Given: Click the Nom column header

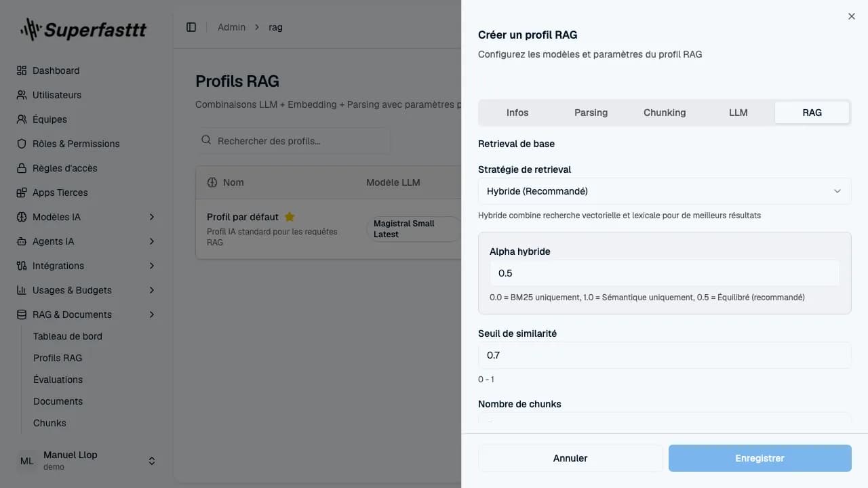Looking at the screenshot, I should tap(233, 182).
